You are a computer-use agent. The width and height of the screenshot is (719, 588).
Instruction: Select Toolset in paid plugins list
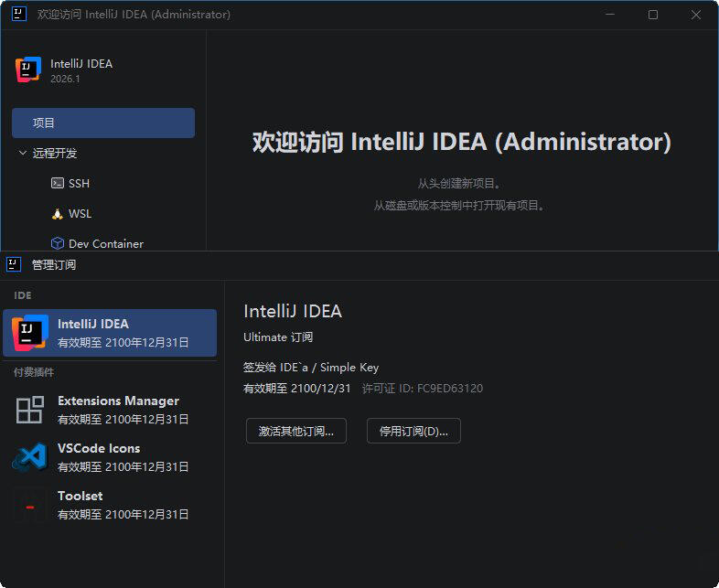click(x=110, y=505)
